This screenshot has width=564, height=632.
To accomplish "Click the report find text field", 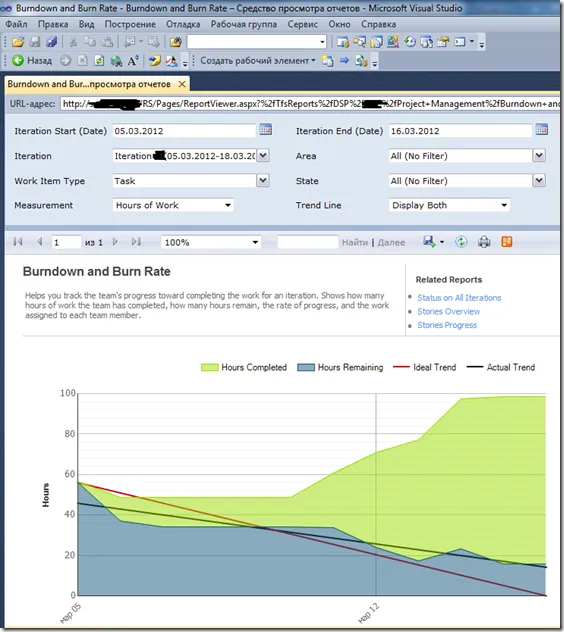I will tap(308, 242).
